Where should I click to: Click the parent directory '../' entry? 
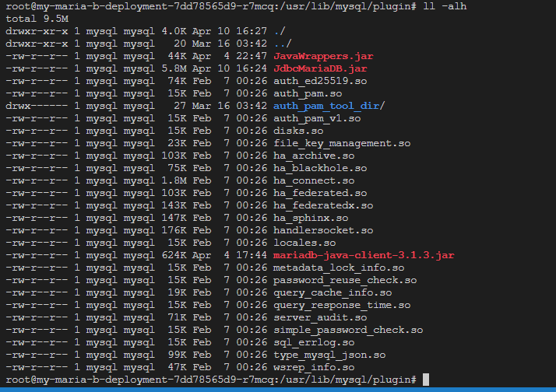tap(282, 44)
